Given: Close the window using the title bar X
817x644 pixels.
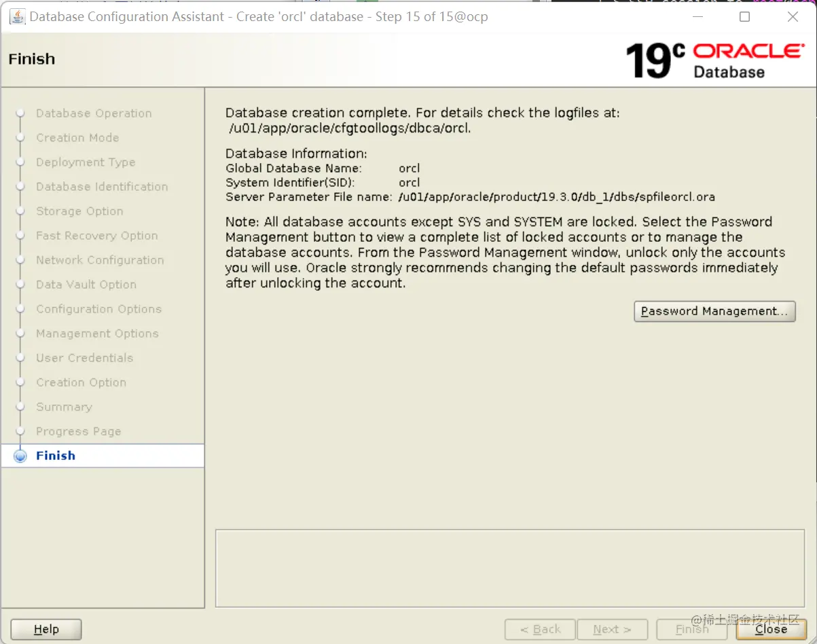Looking at the screenshot, I should [x=793, y=16].
